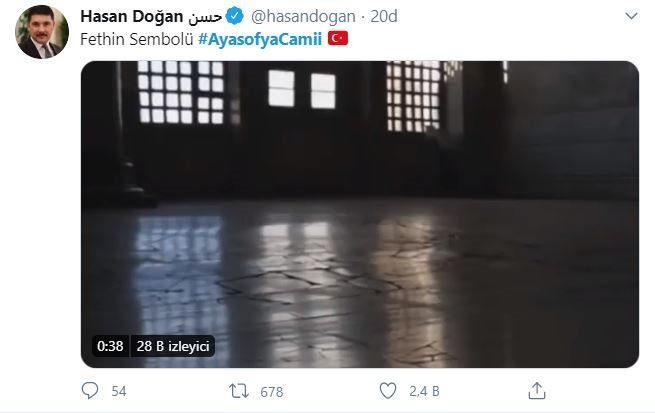Play the Hagia Sophia floor video
Viewport: 655px width, 413px height.
[360, 214]
